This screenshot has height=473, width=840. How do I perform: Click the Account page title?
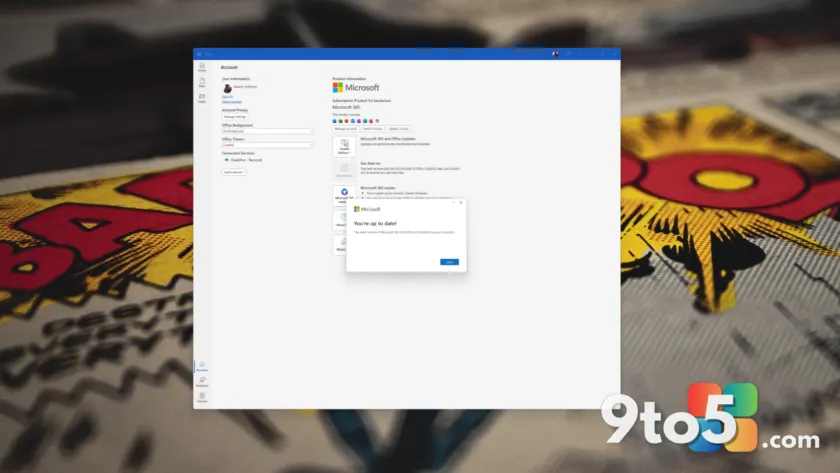(x=229, y=67)
